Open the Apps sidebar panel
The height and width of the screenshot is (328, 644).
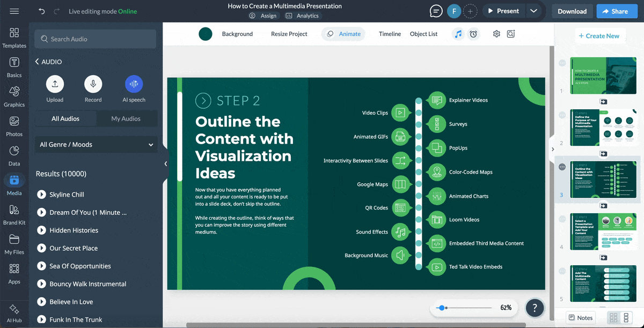point(14,273)
